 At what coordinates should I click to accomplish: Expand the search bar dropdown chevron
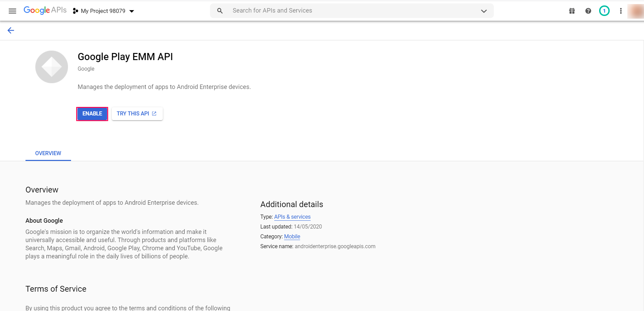[x=484, y=11]
